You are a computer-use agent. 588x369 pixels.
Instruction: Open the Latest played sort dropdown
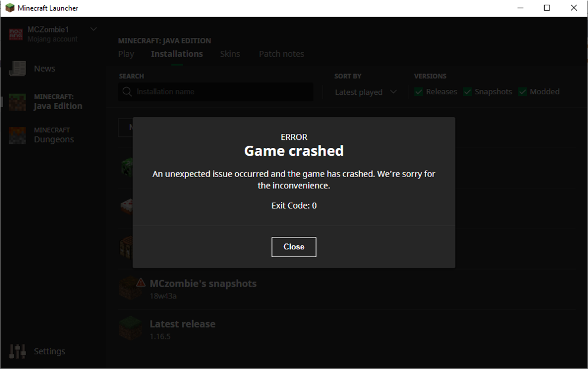tap(365, 92)
